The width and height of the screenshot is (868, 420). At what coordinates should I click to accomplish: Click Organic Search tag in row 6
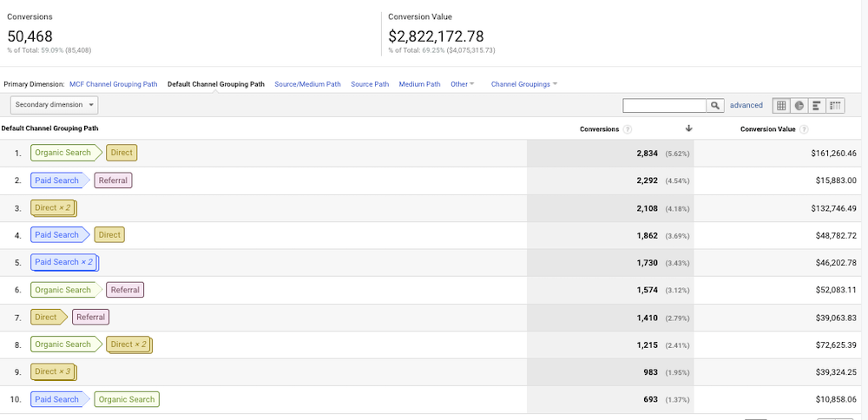point(67,290)
